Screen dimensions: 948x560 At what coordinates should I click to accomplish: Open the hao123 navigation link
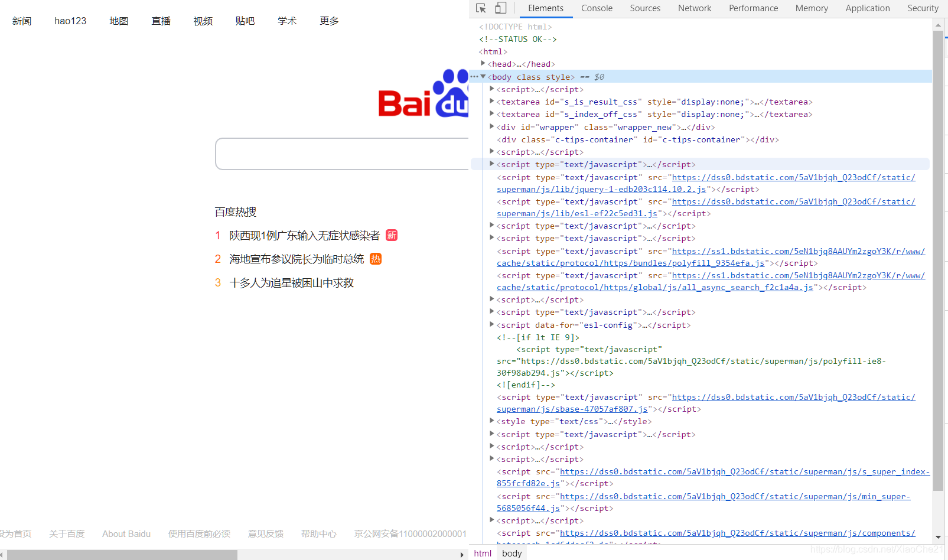coord(70,21)
